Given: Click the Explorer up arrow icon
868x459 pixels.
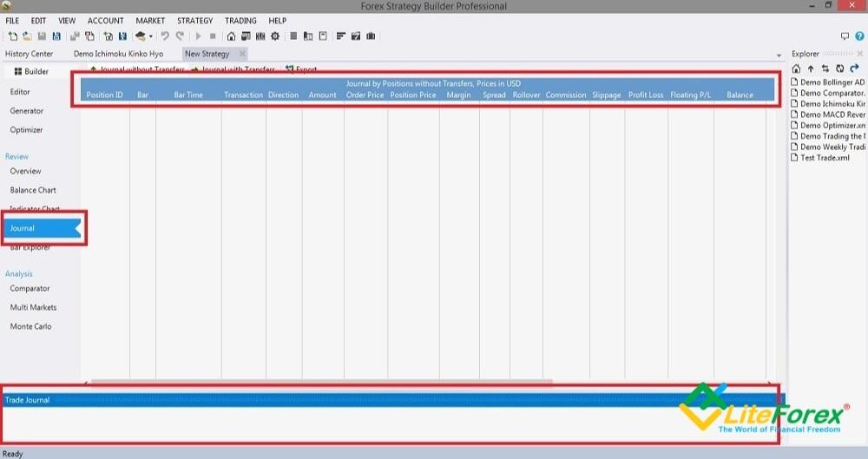Looking at the screenshot, I should click(811, 69).
